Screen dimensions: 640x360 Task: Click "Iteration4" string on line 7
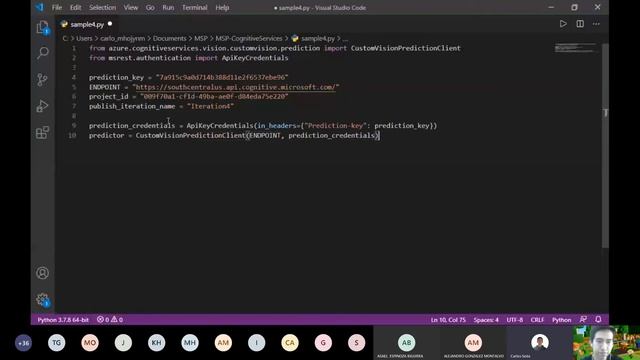coord(211,106)
